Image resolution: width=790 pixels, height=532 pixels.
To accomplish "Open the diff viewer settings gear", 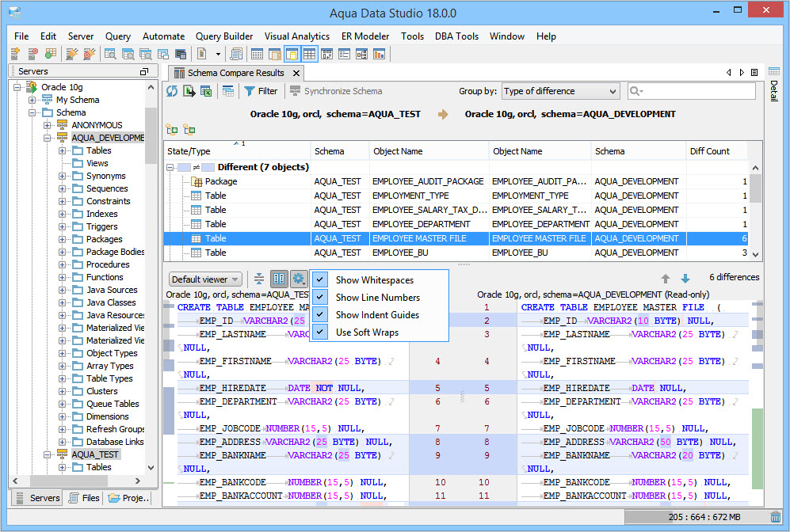I will click(x=298, y=279).
